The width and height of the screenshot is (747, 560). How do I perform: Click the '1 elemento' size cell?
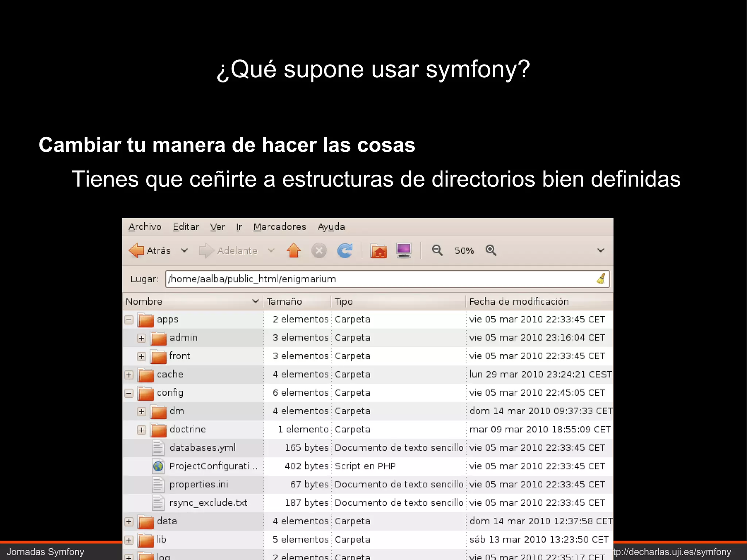pos(303,430)
